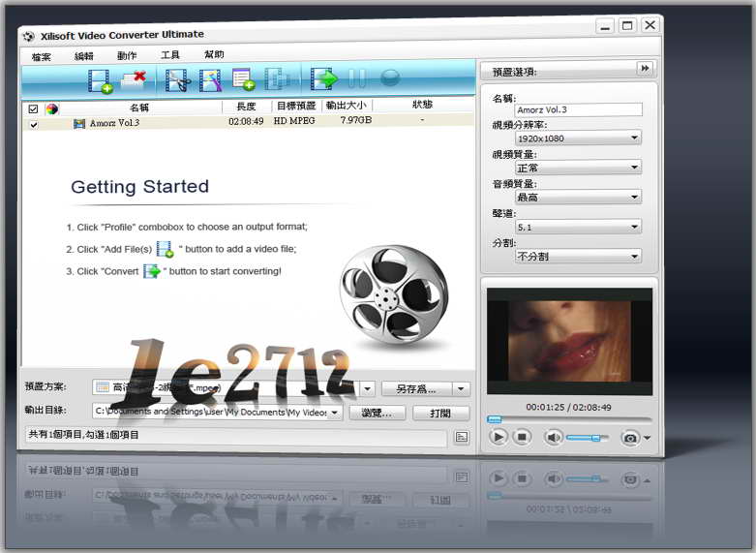Open the split dropdown showing 不分割
This screenshot has height=553, width=756.
pyautogui.click(x=578, y=256)
